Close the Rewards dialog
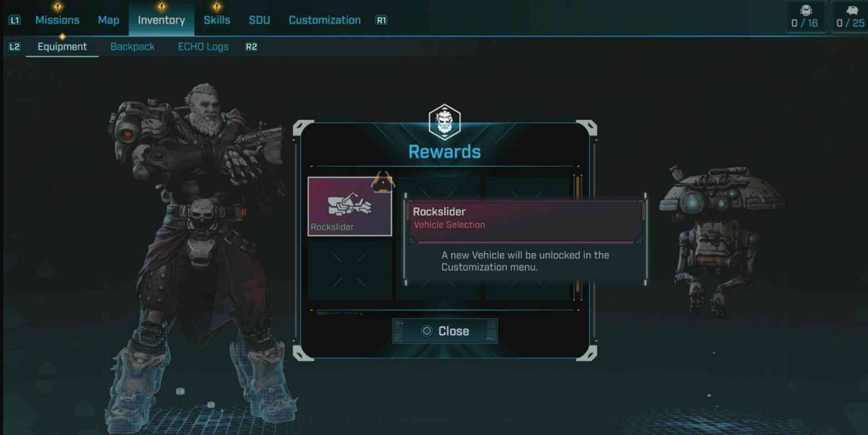 pos(444,331)
